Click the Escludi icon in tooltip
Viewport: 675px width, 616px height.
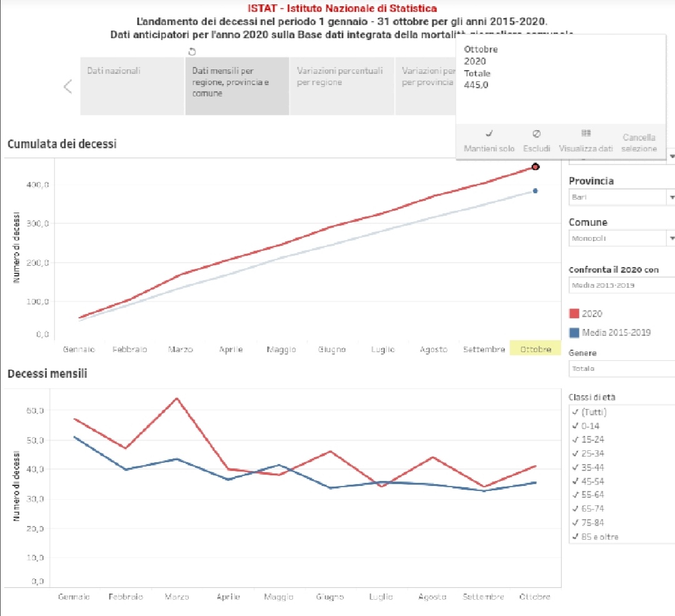click(x=536, y=133)
